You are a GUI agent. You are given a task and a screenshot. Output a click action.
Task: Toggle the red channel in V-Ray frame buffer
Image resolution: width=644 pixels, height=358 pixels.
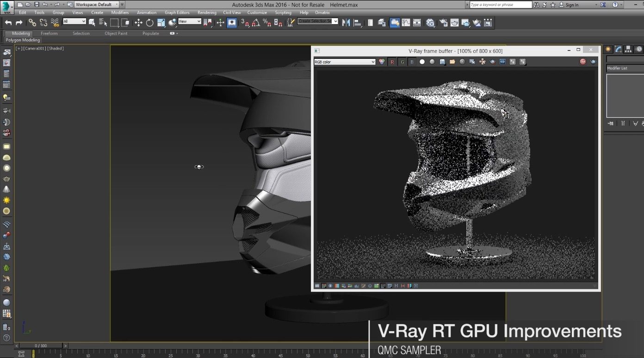coord(392,62)
